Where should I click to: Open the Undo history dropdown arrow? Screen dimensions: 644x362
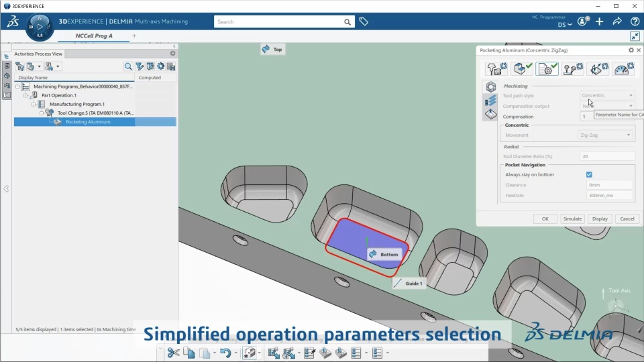pyautogui.click(x=235, y=353)
